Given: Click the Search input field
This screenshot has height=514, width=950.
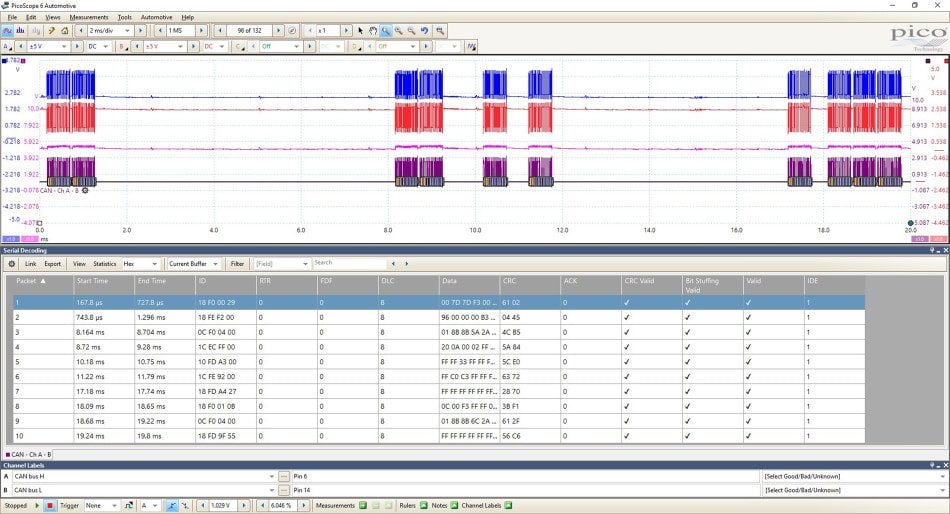Looking at the screenshot, I should click(349, 263).
